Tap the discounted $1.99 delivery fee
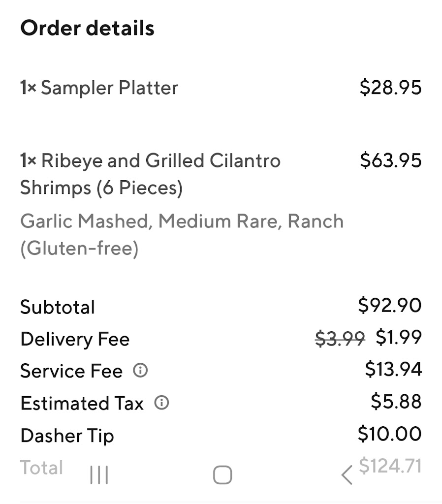442x504 pixels. tap(398, 338)
